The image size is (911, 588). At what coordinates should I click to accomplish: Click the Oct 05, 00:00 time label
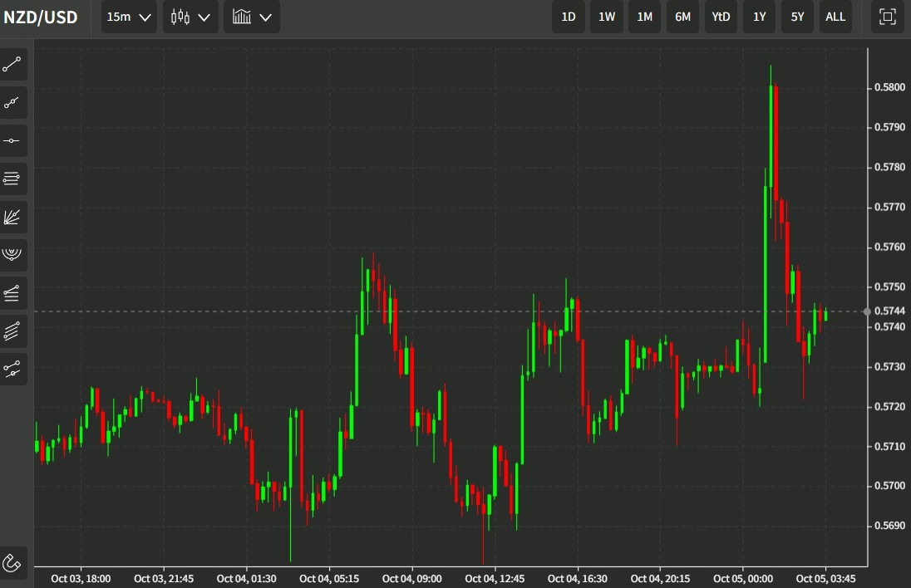[743, 579]
